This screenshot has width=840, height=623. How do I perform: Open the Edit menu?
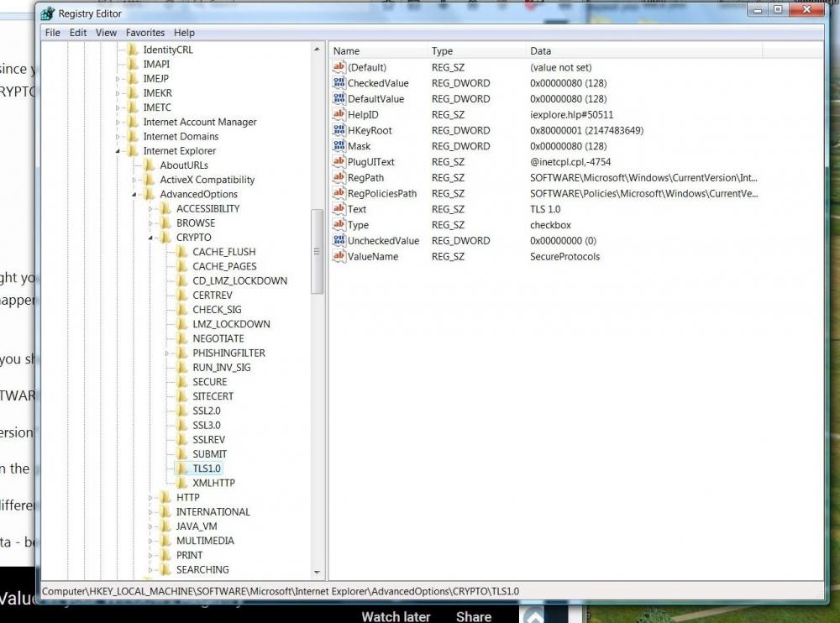point(78,33)
